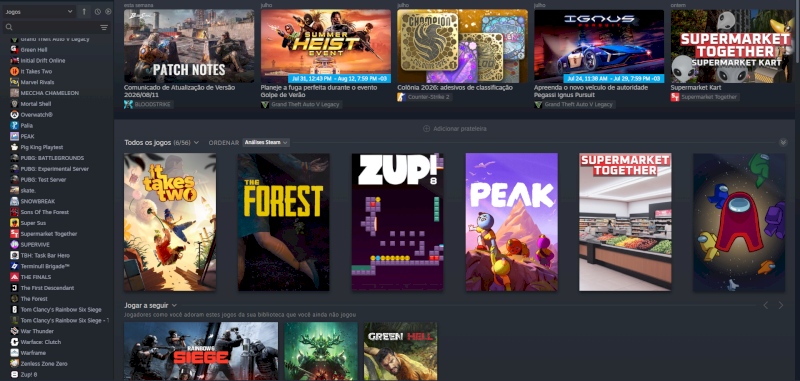
Task: Click the upward arrow sort button in the sidebar
Action: (x=84, y=11)
